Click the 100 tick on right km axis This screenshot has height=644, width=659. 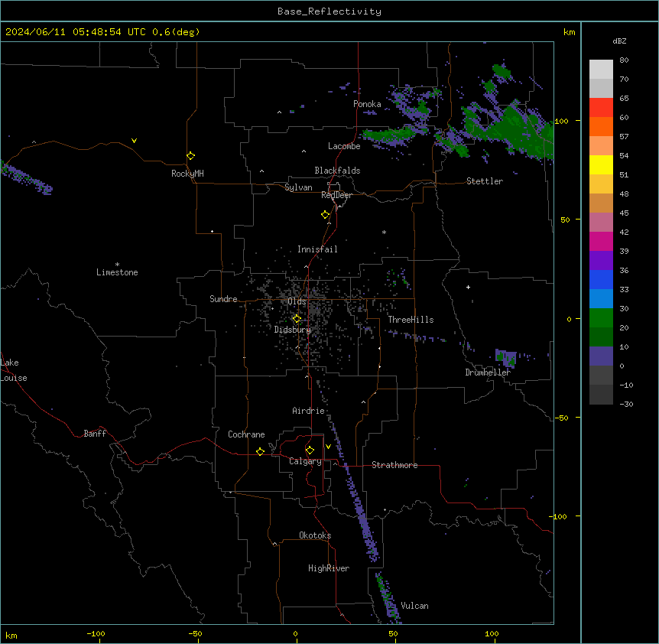click(561, 121)
